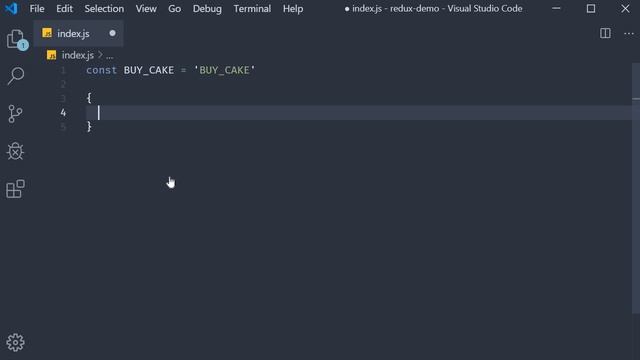This screenshot has height=360, width=640.
Task: Click the JS file icon in the index.js tab
Action: click(x=47, y=33)
